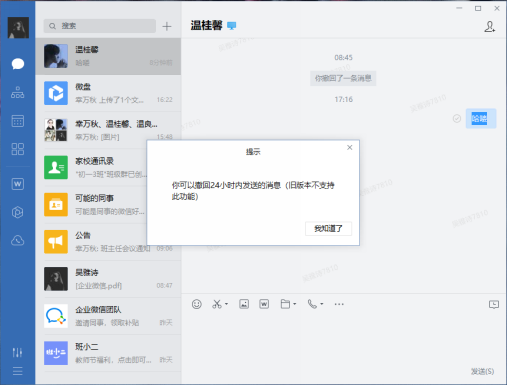Open the 温桂馨 conversation in the chat list

tap(108, 56)
